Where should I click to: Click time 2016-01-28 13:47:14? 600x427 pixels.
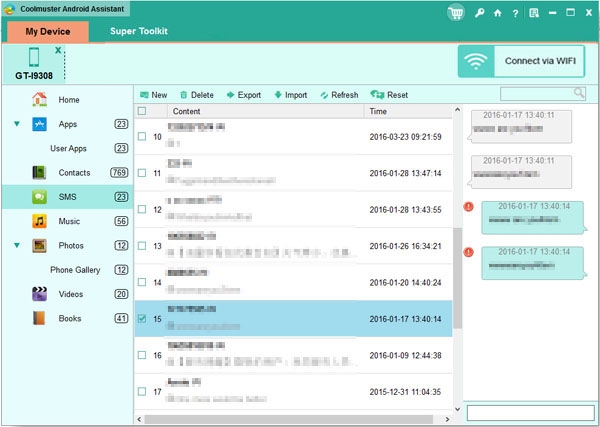click(x=405, y=173)
